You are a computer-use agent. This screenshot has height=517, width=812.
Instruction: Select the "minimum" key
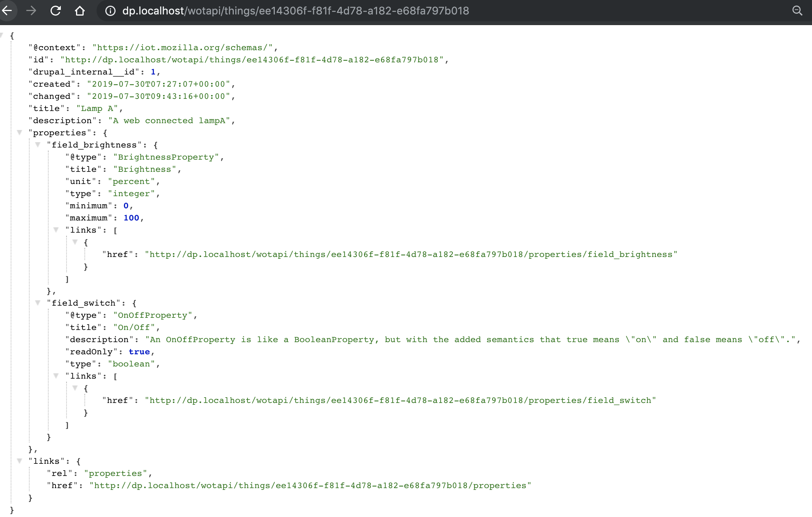pyautogui.click(x=89, y=206)
